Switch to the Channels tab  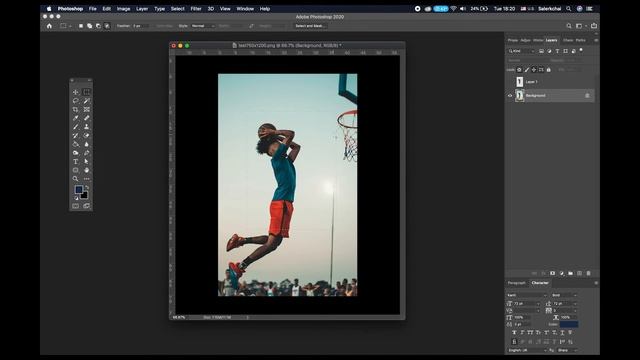click(568, 40)
